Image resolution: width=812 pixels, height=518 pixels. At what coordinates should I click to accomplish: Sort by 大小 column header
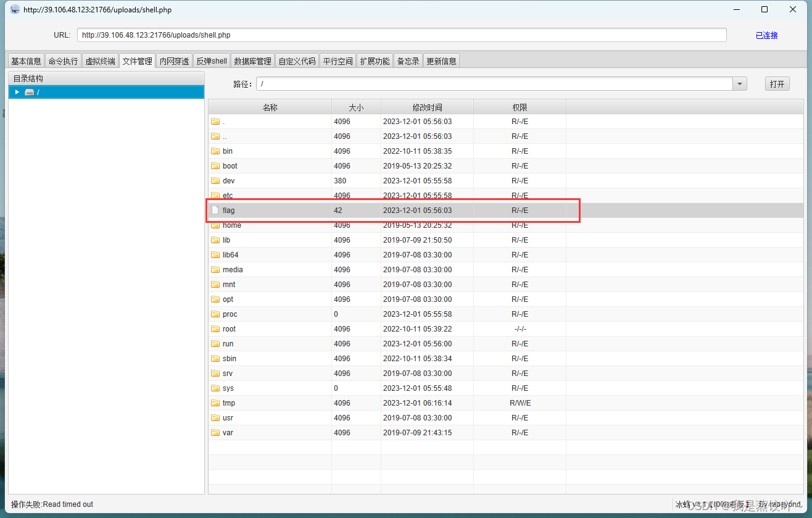pyautogui.click(x=356, y=107)
